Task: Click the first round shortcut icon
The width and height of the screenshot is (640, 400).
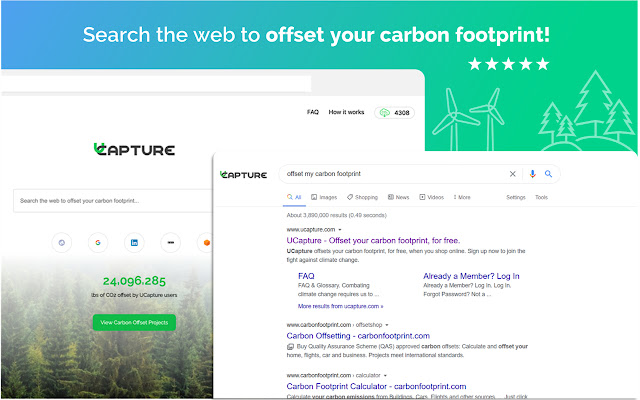Action: [x=62, y=243]
